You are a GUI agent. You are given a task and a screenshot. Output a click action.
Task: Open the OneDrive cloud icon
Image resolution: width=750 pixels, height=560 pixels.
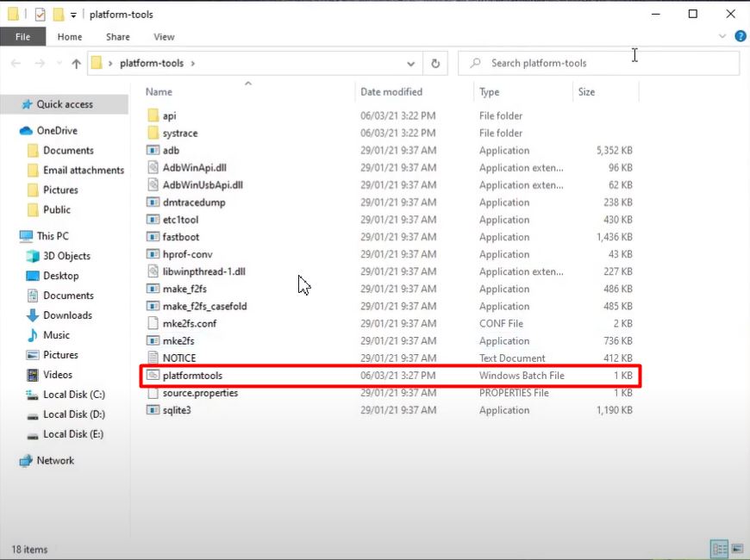pyautogui.click(x=26, y=131)
